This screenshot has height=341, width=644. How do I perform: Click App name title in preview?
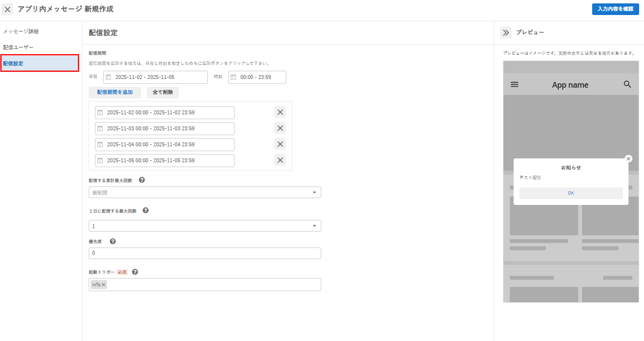tap(570, 85)
